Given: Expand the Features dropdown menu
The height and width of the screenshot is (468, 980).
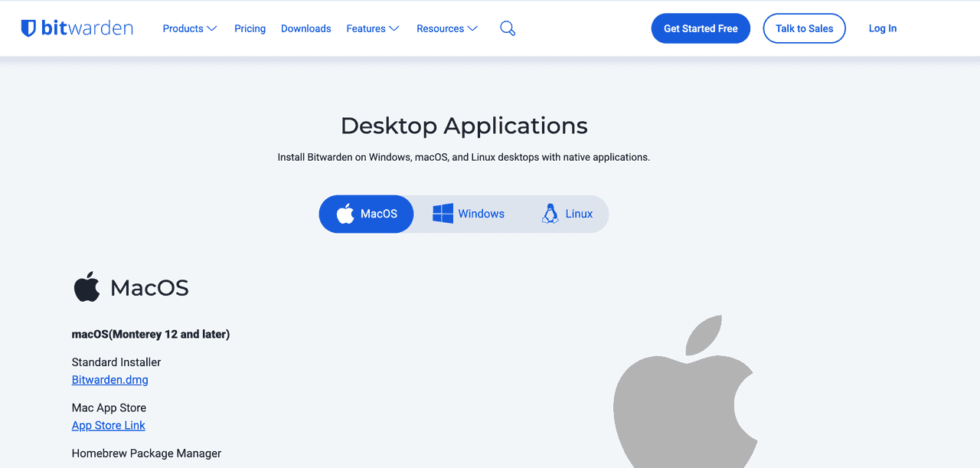Looking at the screenshot, I should pyautogui.click(x=373, y=28).
